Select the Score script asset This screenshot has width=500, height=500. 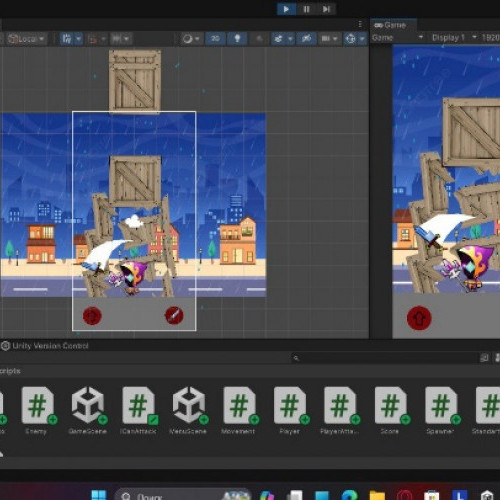point(390,411)
